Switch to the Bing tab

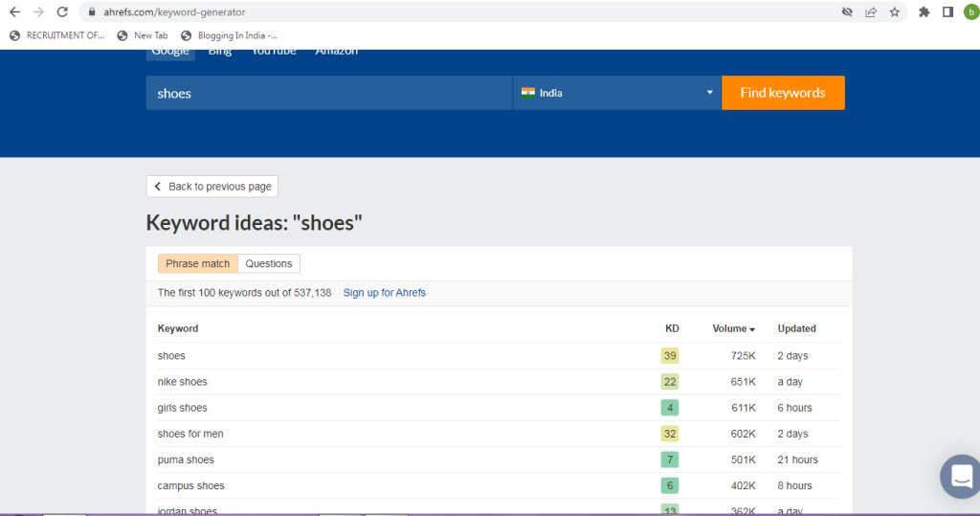click(219, 52)
